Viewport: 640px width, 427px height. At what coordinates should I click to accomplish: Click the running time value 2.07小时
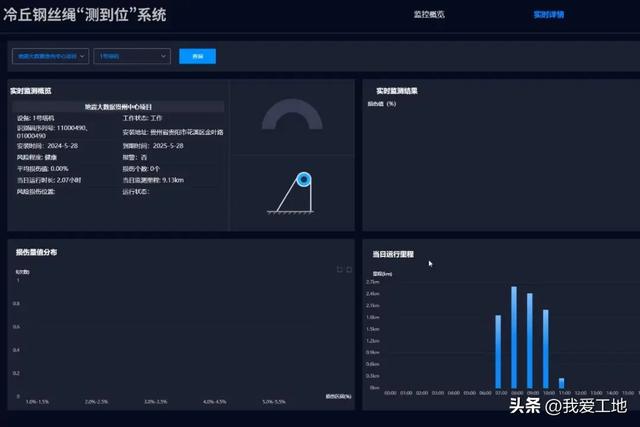69,180
